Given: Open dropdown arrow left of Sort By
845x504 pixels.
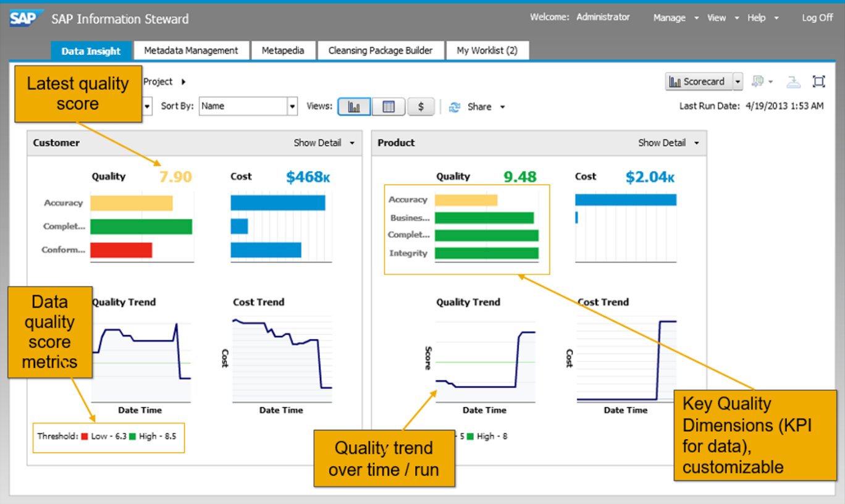Looking at the screenshot, I should pos(147,106).
